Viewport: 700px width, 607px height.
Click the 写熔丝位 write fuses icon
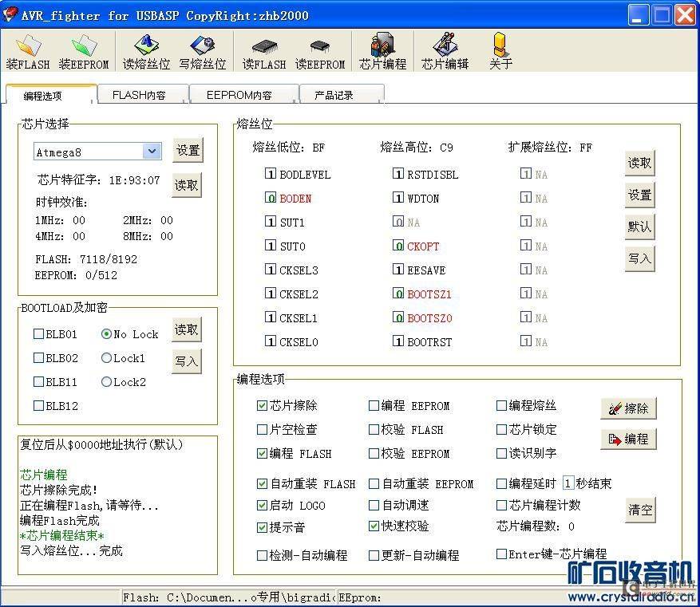point(202,52)
